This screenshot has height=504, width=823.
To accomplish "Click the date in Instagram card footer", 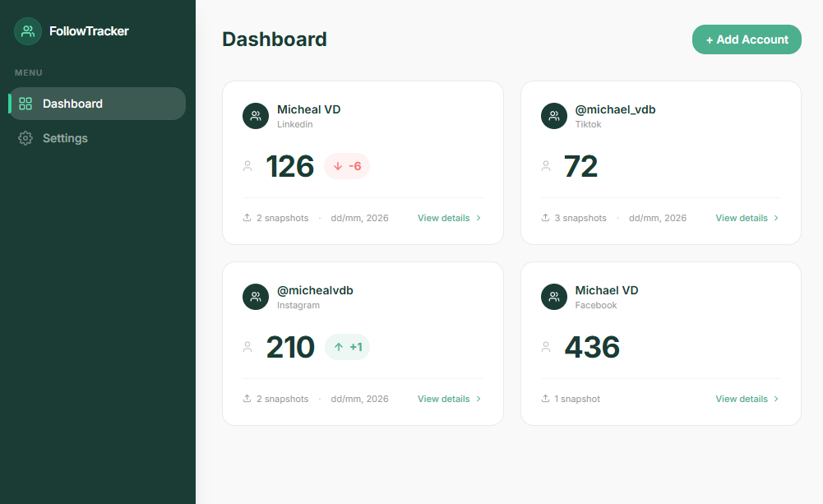I will pos(359,399).
